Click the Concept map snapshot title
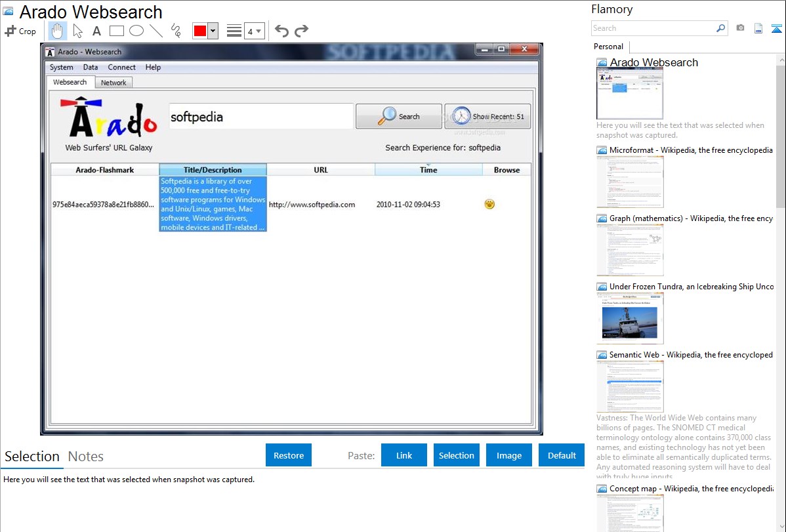Image resolution: width=786 pixels, height=532 pixels. click(691, 488)
